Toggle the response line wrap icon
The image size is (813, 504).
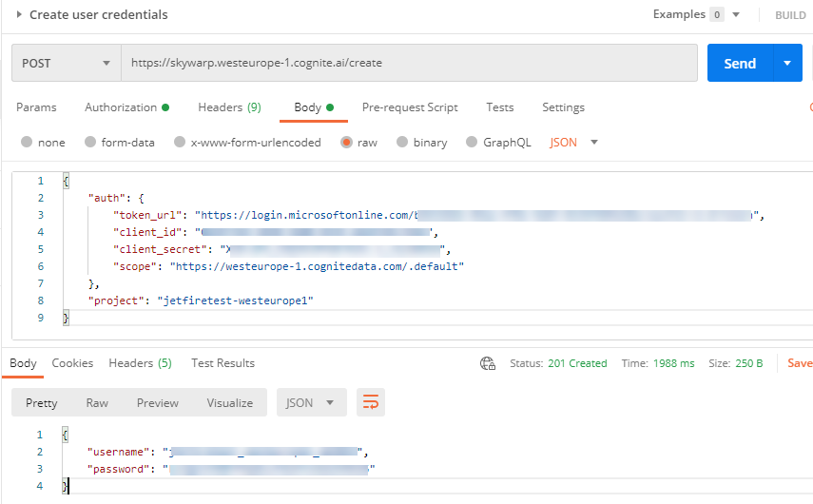[371, 402]
